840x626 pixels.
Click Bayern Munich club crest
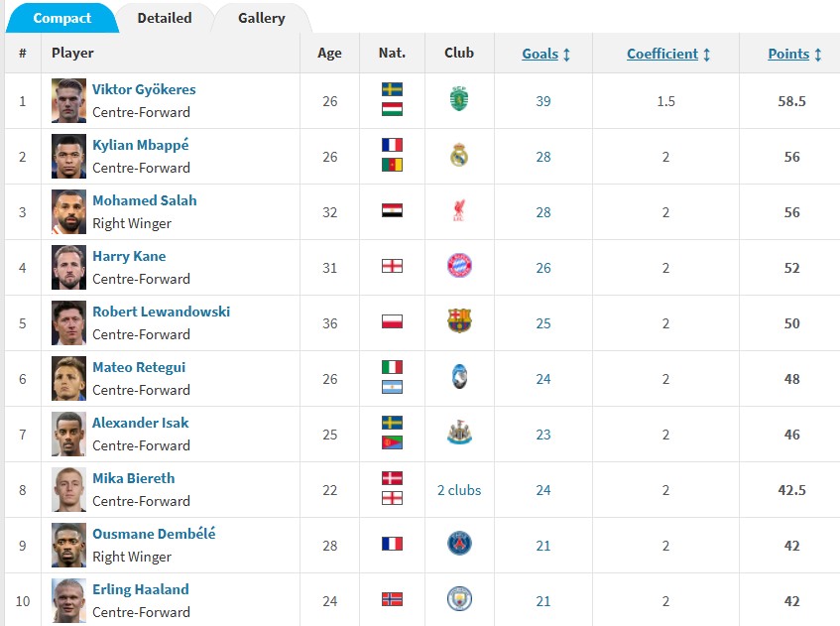[x=459, y=266]
